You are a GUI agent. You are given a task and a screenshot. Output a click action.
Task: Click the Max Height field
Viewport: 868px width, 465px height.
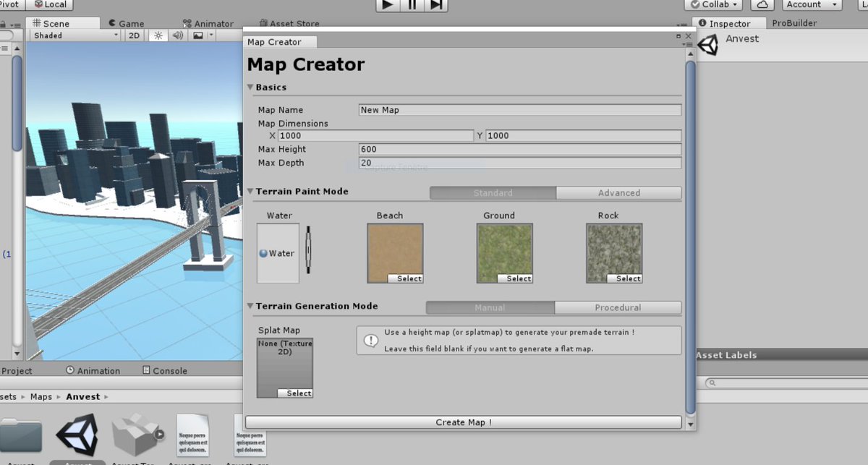tap(520, 149)
